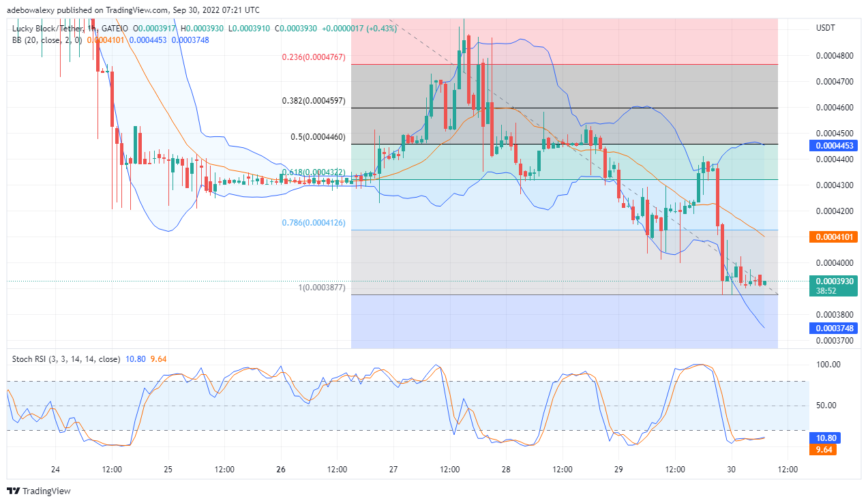Click the 0.0004000 price axis label
The height and width of the screenshot is (503, 868).
[835, 263]
